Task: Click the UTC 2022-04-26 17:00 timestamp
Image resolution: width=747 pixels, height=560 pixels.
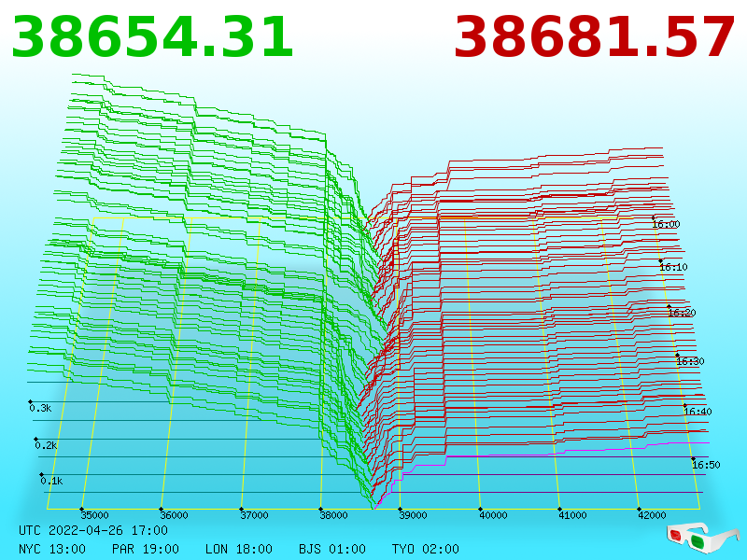Action: point(93,530)
